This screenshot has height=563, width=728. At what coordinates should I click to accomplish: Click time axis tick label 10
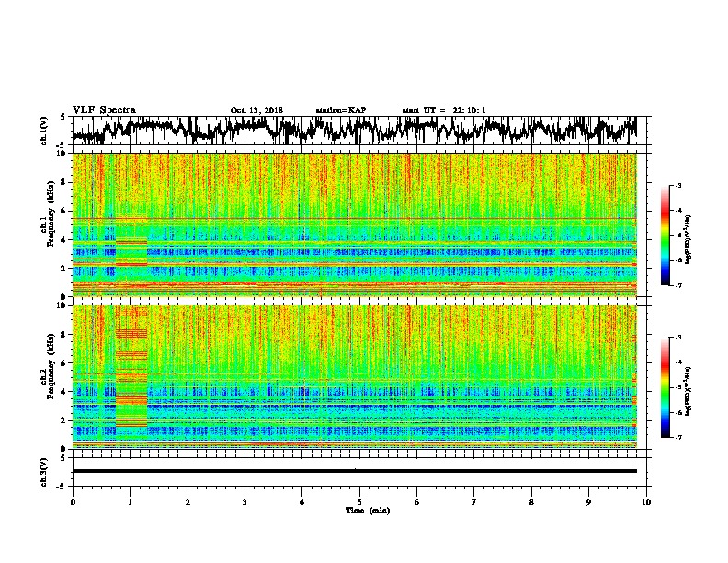coord(646,502)
